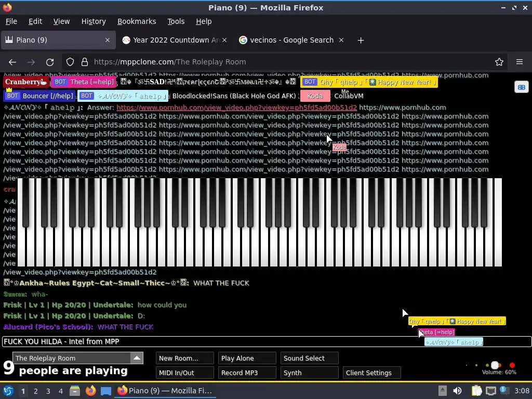Open the Synth panel

click(x=310, y=373)
